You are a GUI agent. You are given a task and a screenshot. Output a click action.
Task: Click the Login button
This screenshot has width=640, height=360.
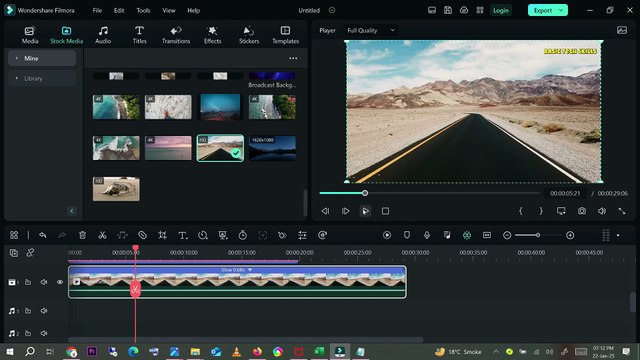point(500,10)
